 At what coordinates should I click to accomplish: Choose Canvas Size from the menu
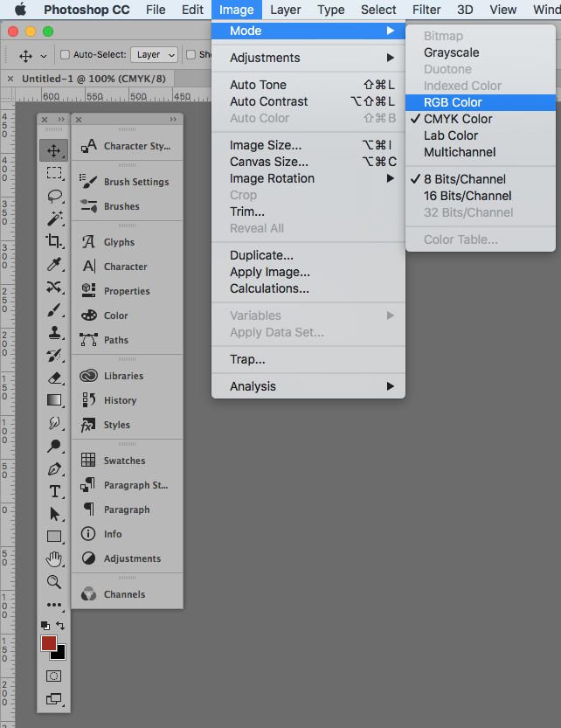coord(308,162)
